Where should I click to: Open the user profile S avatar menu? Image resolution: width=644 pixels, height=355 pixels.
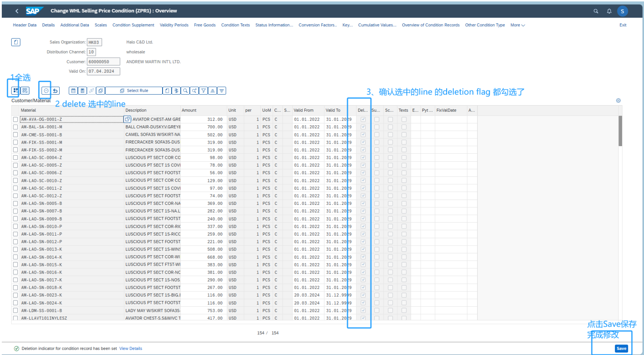[622, 11]
